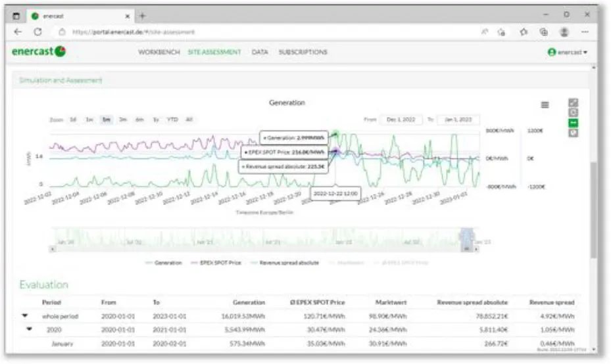Click the address bar URL
The image size is (611, 364).
click(x=134, y=32)
